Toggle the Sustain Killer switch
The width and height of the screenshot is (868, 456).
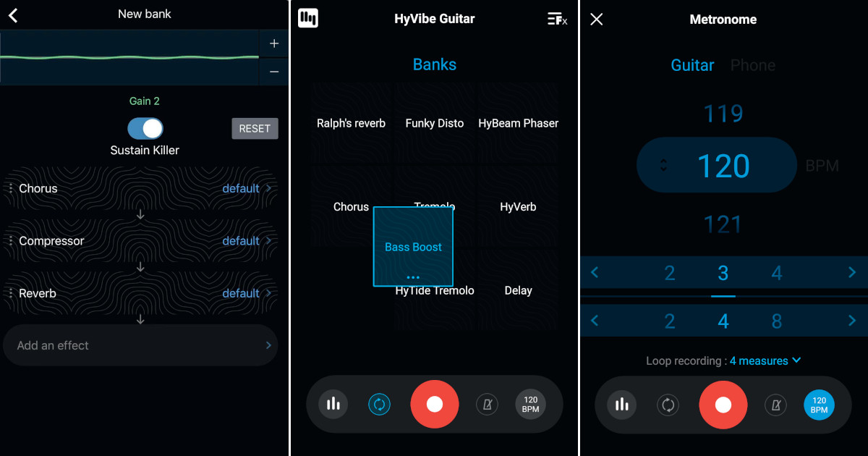tap(145, 129)
